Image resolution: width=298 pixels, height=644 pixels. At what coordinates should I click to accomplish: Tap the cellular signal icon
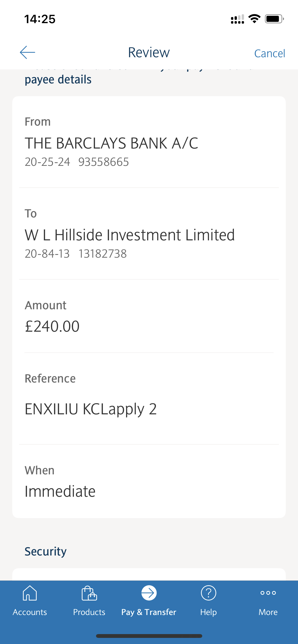(237, 19)
